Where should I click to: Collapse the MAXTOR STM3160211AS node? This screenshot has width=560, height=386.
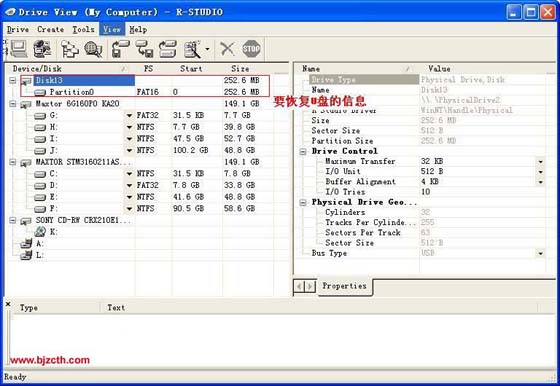pyautogui.click(x=12, y=162)
